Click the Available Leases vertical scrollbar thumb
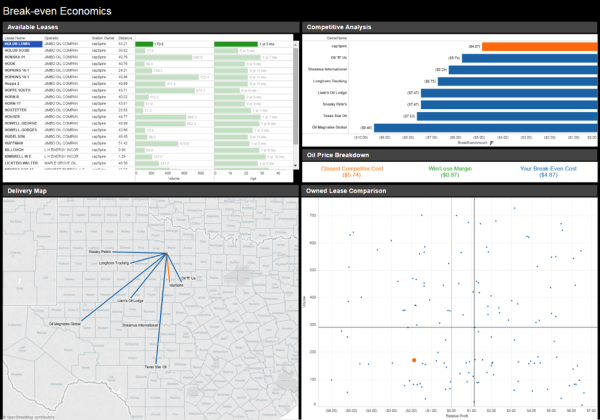This screenshot has width=600, height=420. click(295, 96)
